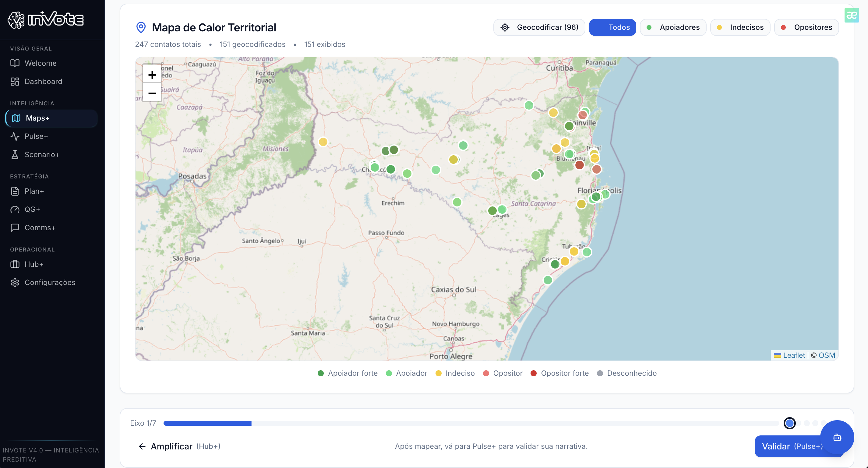Open Configurações in sidebar
Screen dimensions: 868x468
(51, 282)
